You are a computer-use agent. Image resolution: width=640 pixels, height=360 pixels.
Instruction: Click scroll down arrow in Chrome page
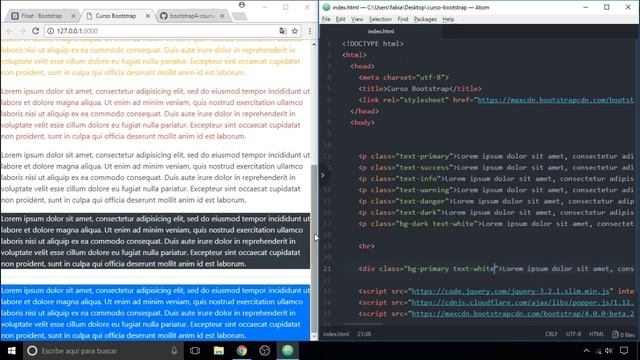tap(314, 337)
